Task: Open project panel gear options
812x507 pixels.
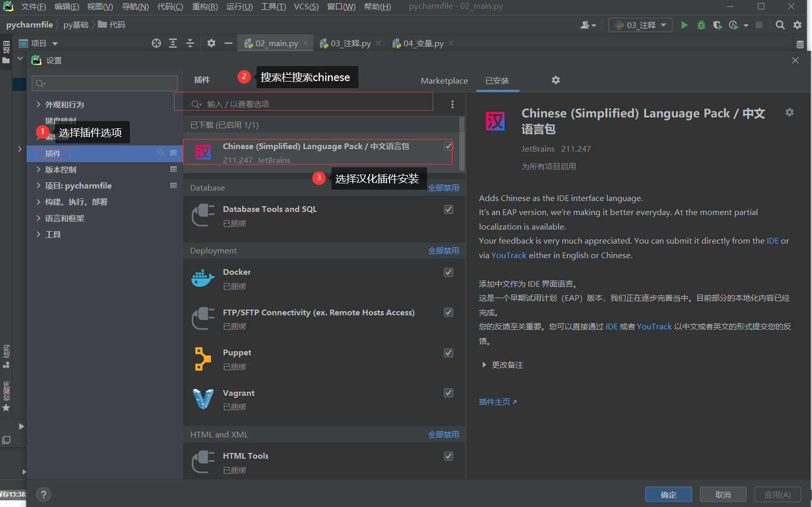Action: click(211, 43)
